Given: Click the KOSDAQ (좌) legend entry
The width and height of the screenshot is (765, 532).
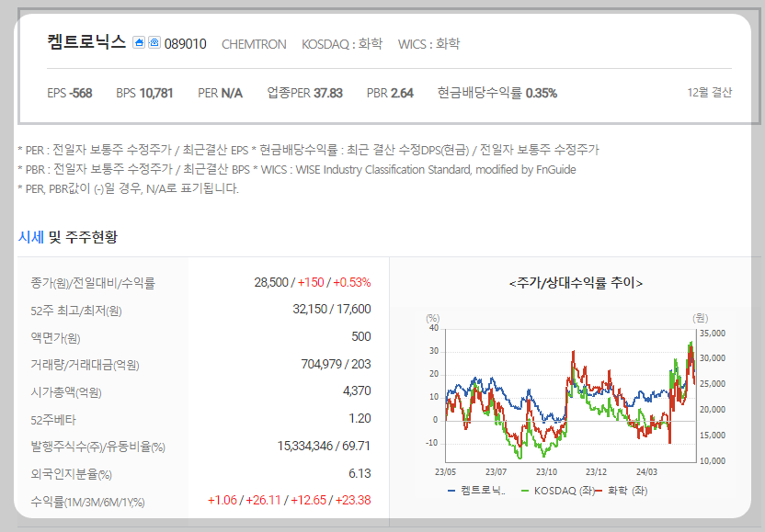Looking at the screenshot, I should click(x=559, y=491).
